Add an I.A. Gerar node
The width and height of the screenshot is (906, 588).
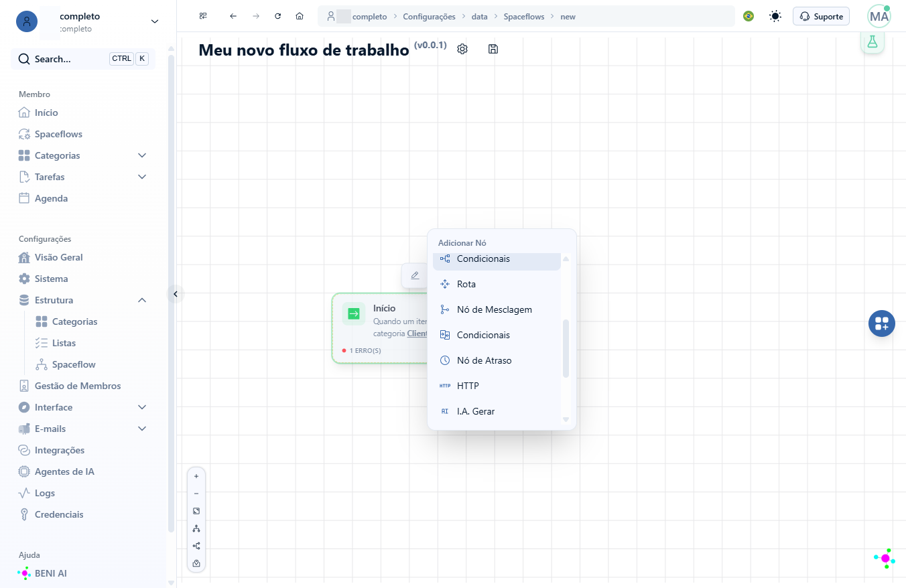coord(497,411)
